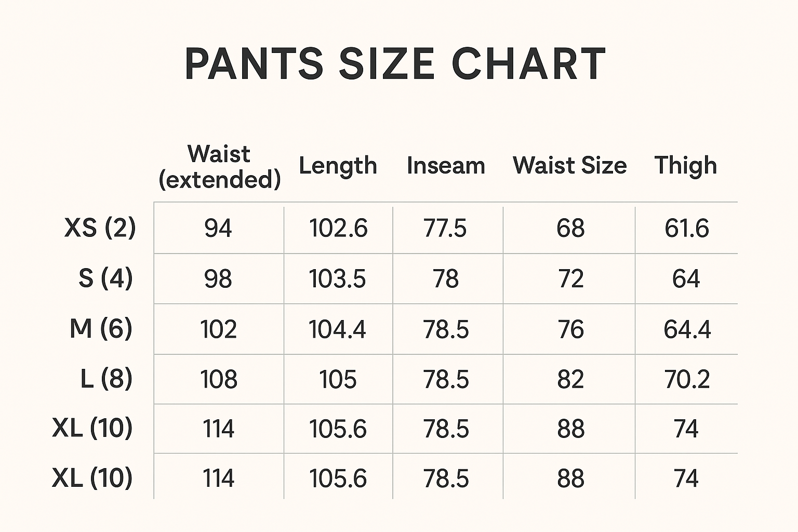The image size is (798, 532).
Task: Select the Waist (extended) column header
Action: coord(219,167)
